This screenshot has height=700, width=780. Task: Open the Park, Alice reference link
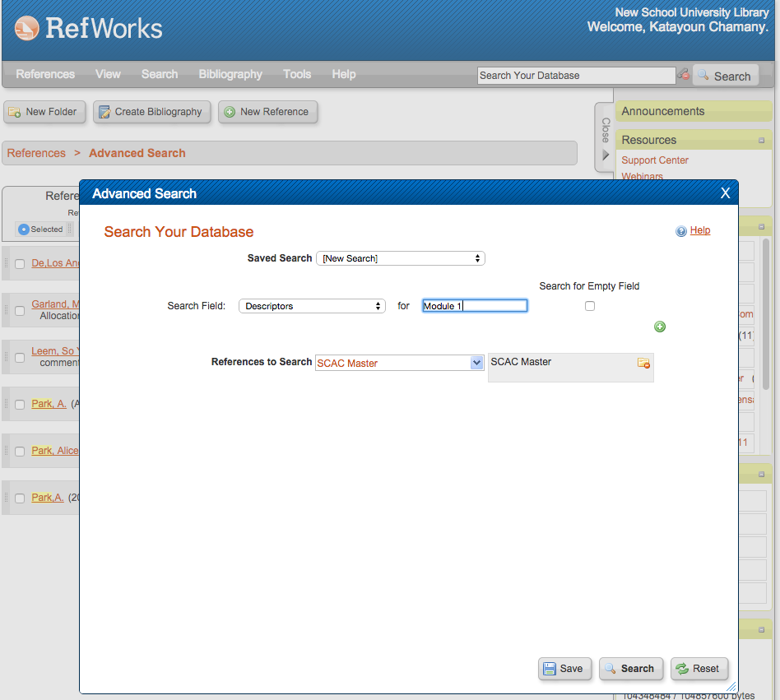(x=55, y=451)
